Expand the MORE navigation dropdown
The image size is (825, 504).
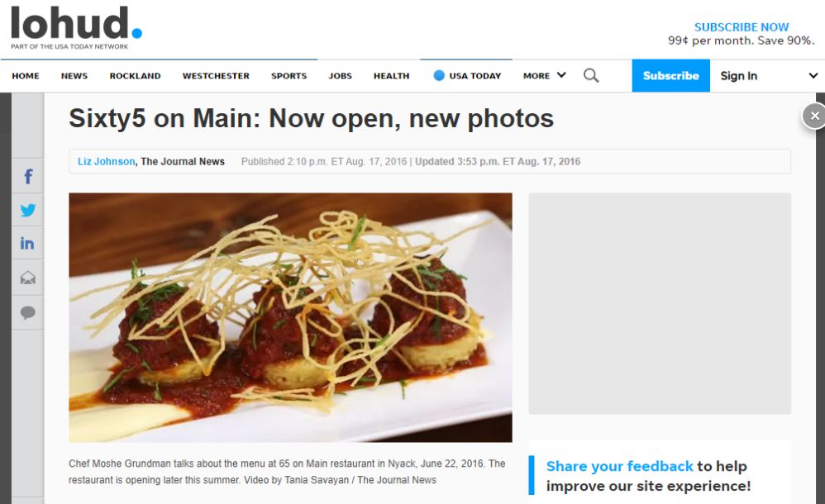tap(544, 76)
